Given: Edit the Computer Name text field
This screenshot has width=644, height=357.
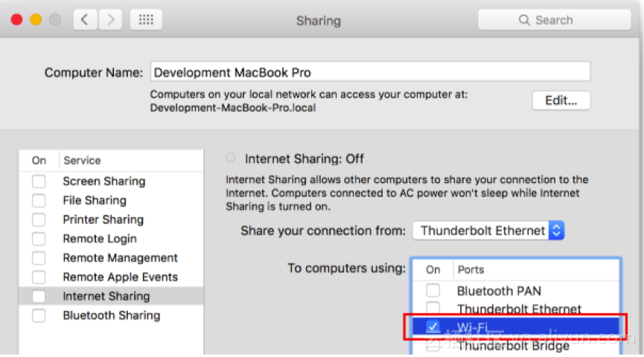Looking at the screenshot, I should pyautogui.click(x=371, y=72).
